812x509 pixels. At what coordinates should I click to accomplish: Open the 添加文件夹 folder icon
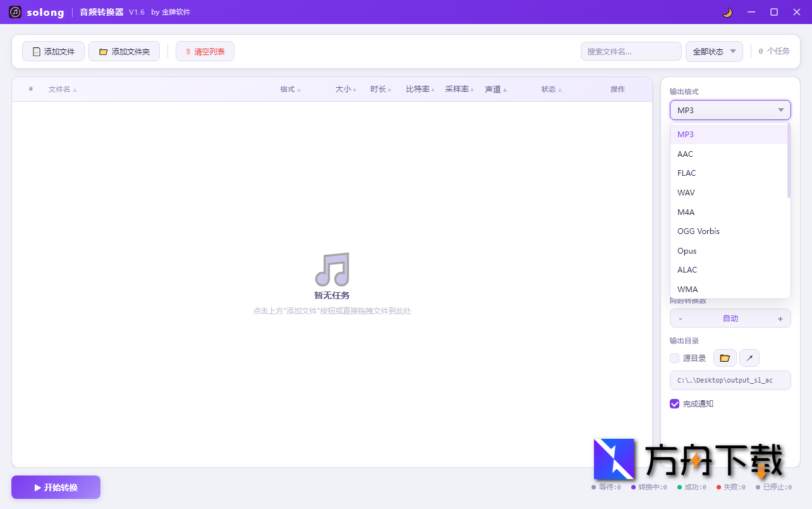[104, 51]
